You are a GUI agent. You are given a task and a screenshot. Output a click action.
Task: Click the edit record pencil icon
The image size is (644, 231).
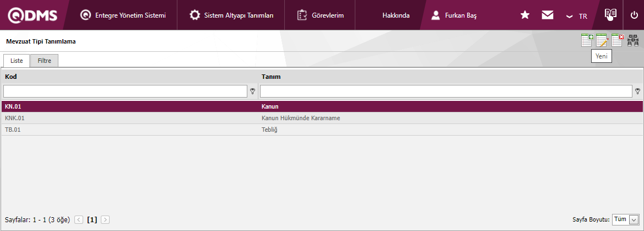click(603, 40)
